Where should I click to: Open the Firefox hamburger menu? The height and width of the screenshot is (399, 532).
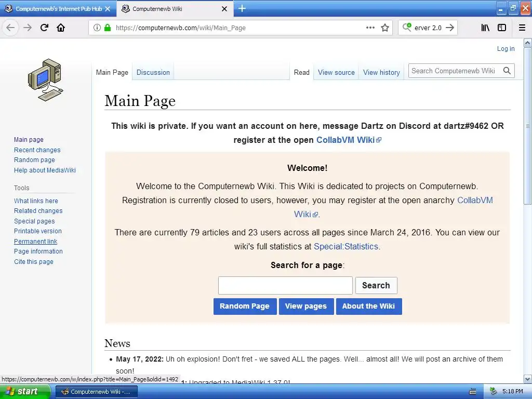click(522, 28)
